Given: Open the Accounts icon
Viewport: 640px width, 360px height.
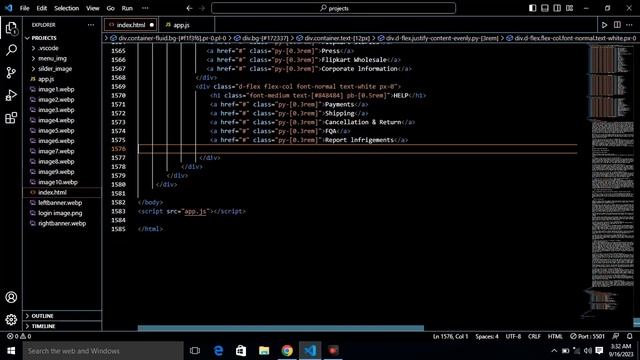Looking at the screenshot, I should coord(11,297).
